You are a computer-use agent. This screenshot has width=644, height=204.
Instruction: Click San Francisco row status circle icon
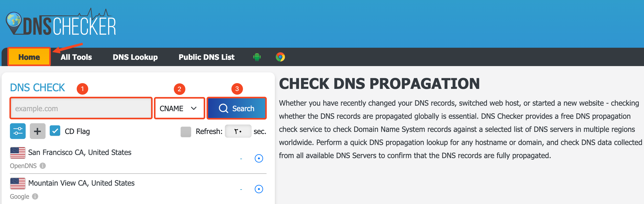[259, 158]
